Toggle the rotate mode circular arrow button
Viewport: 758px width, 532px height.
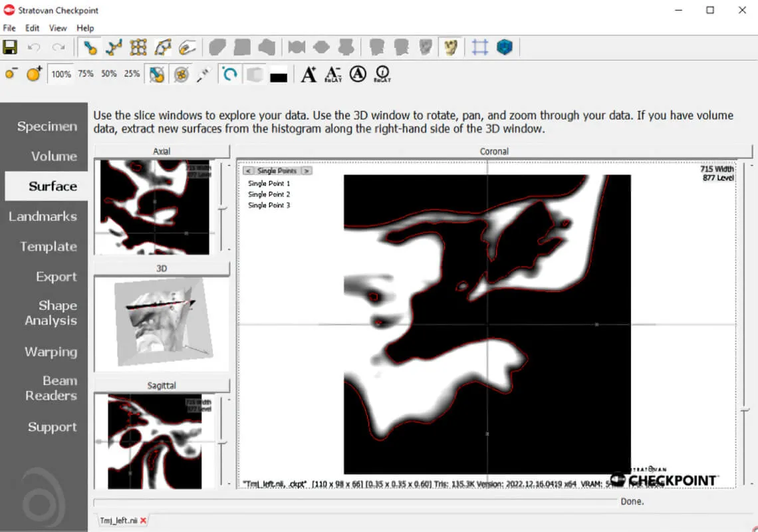tap(229, 74)
